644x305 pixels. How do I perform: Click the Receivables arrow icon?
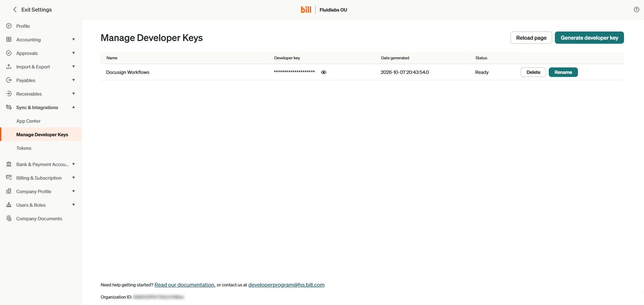(9, 94)
